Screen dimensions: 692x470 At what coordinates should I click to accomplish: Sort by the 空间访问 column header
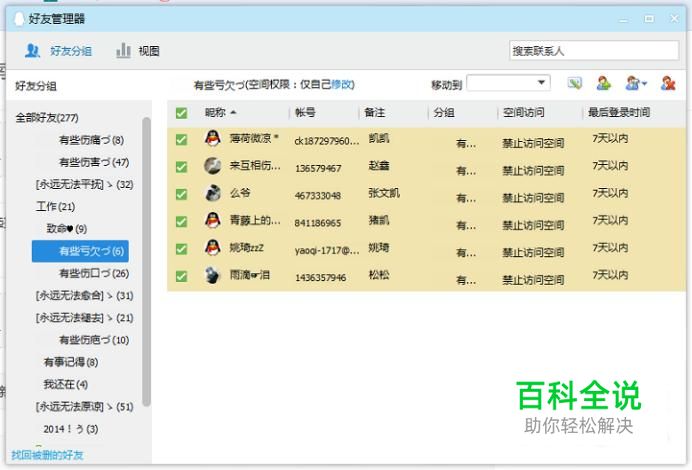[x=523, y=113]
